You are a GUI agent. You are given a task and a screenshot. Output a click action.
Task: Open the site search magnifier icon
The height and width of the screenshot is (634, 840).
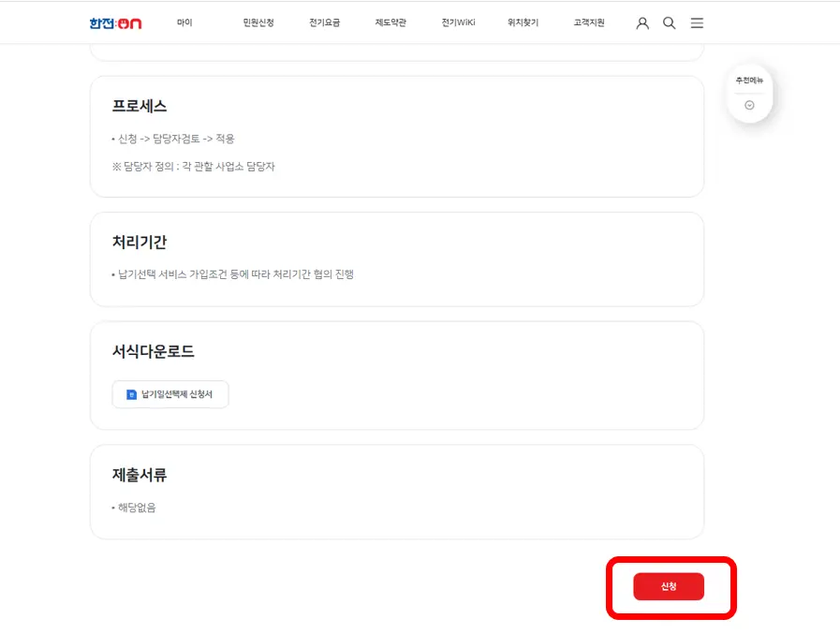669,23
